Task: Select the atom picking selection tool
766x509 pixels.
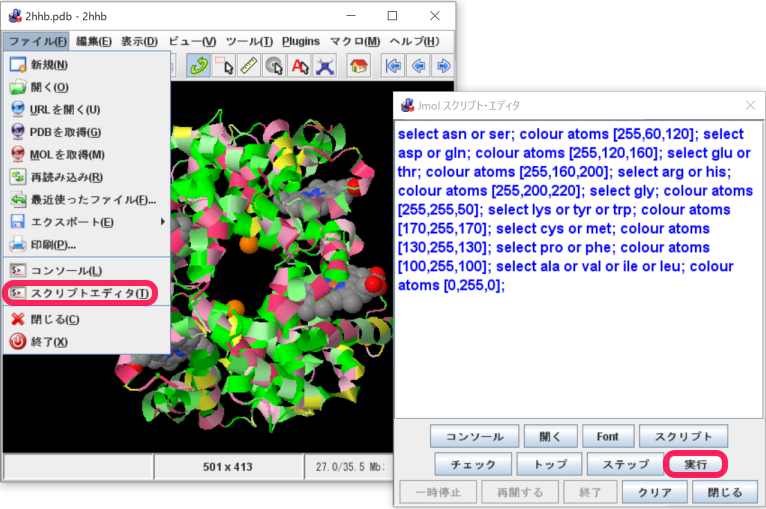Action: point(224,65)
